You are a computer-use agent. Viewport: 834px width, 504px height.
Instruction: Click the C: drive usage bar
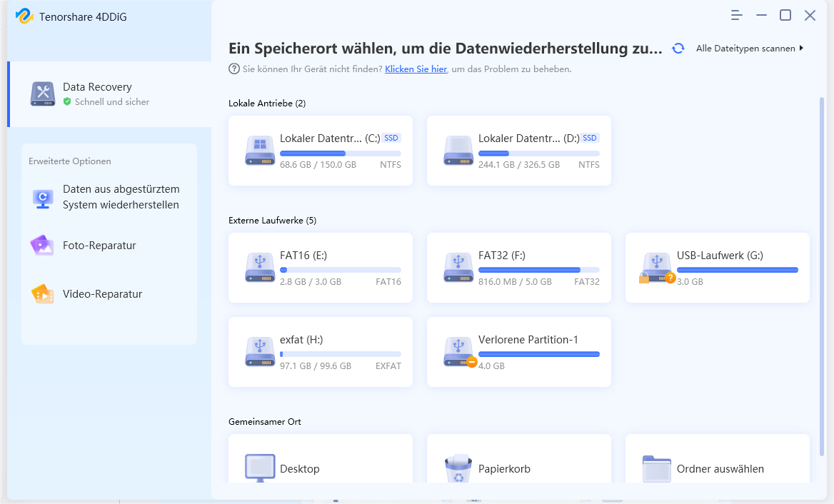point(341,153)
